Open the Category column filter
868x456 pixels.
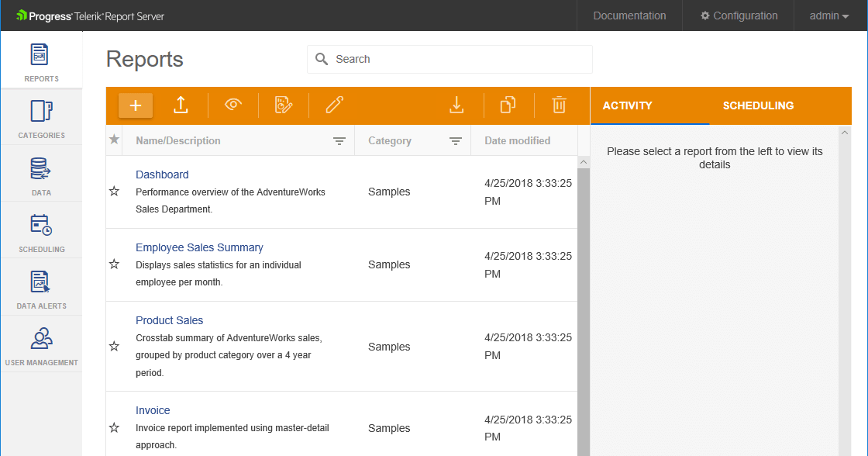click(x=456, y=141)
